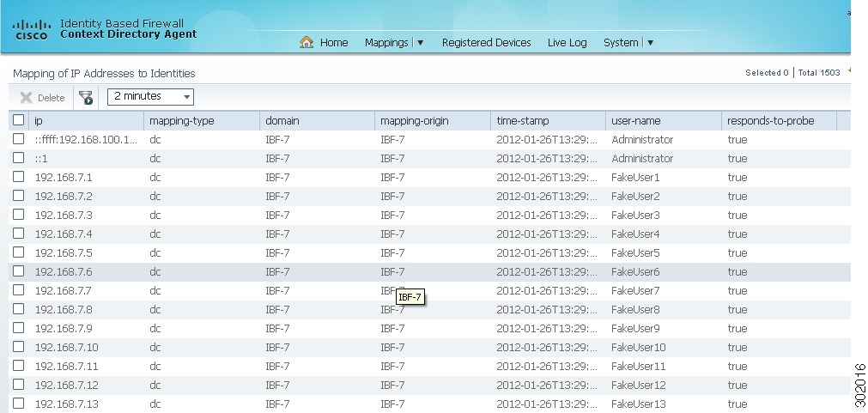Check the box for 192.168.7.10
The image size is (868, 413).
coord(19,347)
